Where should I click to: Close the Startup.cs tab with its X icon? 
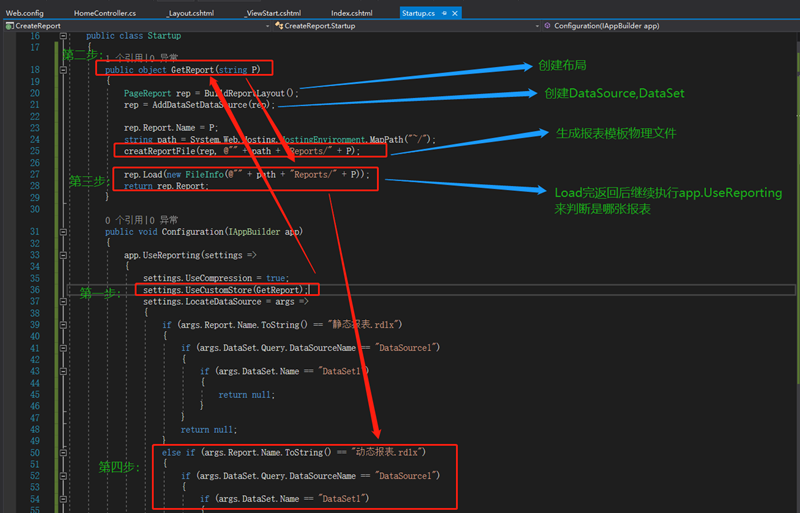tap(454, 12)
